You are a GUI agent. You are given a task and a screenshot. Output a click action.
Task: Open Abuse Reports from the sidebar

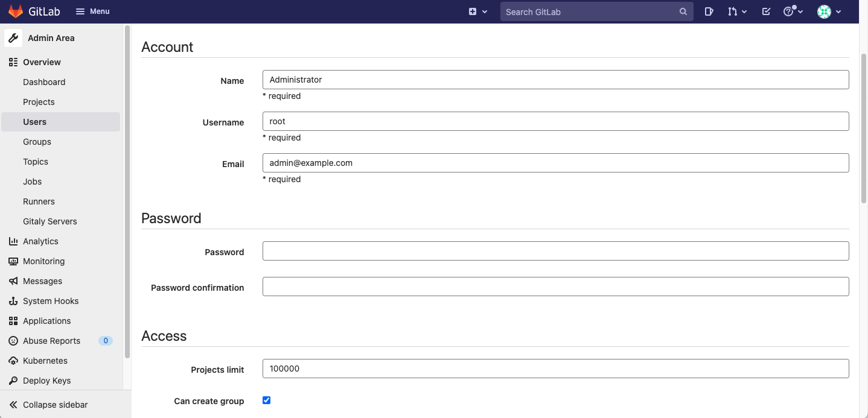point(51,341)
